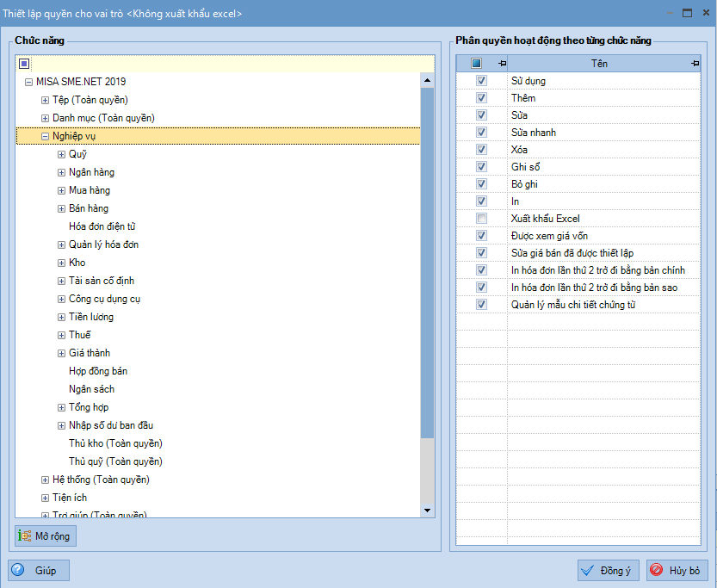Select the Nghiệp vụ tree row label
The width and height of the screenshot is (717, 588).
[x=74, y=136]
